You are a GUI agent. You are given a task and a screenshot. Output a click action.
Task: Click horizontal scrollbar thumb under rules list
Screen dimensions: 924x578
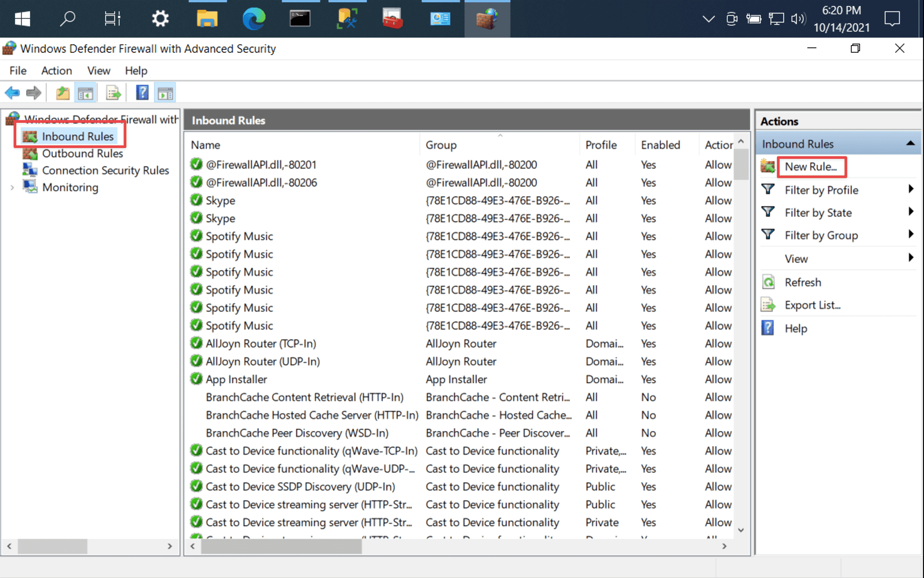pos(282,546)
